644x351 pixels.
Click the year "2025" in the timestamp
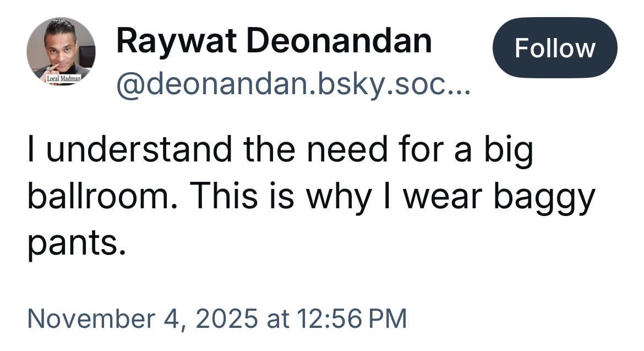click(226, 318)
